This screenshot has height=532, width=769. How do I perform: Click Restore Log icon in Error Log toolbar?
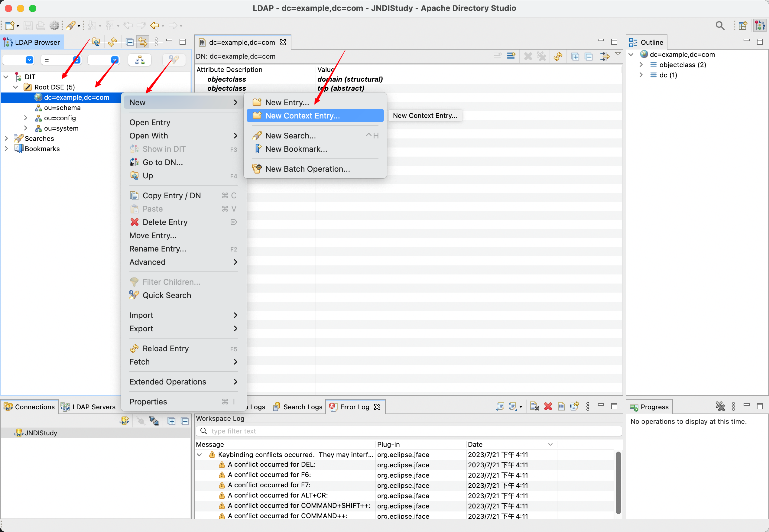[x=574, y=406]
